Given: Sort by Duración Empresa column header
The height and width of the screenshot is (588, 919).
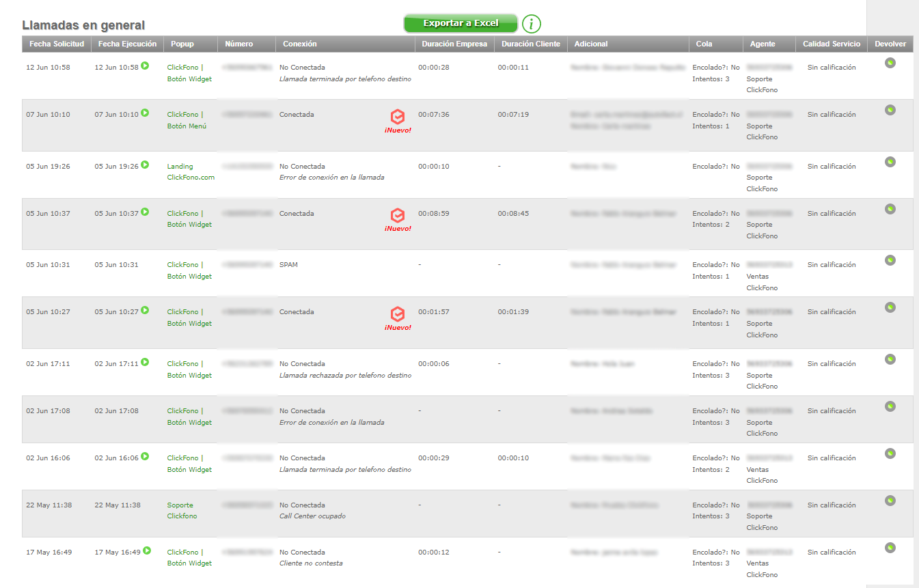Looking at the screenshot, I should click(454, 44).
